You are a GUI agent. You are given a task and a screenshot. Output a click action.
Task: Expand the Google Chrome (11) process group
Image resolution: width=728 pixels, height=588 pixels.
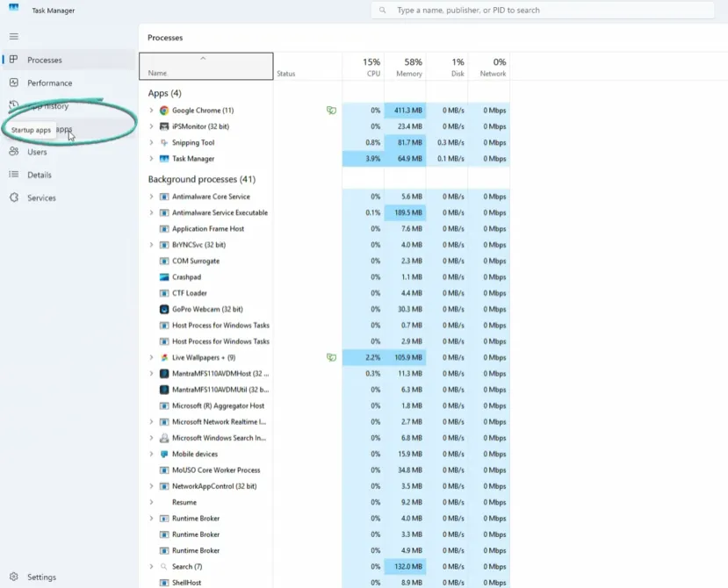(x=151, y=111)
